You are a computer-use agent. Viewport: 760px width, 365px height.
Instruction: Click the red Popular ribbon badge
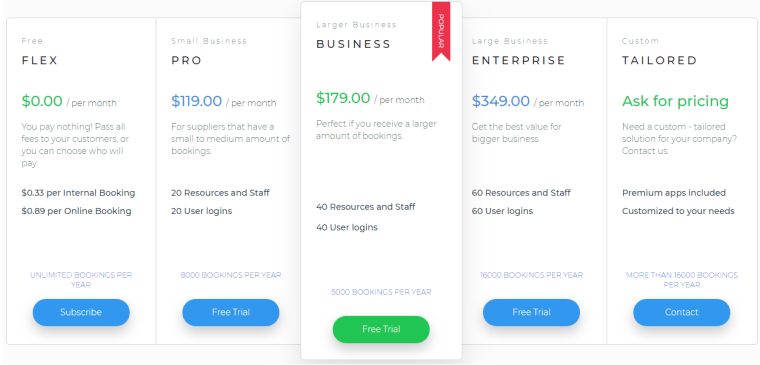click(441, 31)
